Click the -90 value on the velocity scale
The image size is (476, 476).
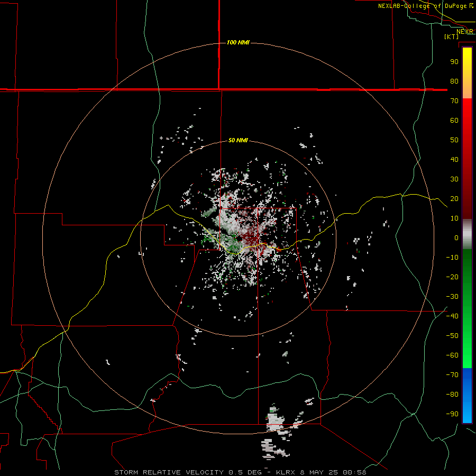tap(452, 414)
